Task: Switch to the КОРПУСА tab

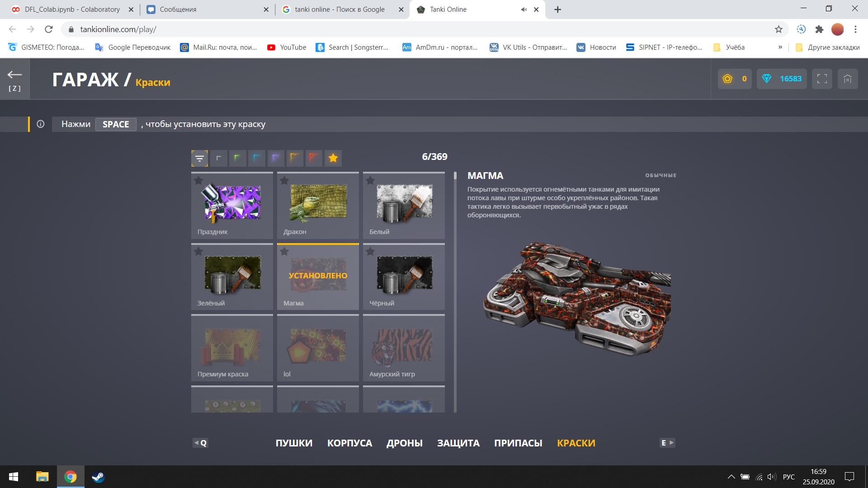Action: [349, 443]
